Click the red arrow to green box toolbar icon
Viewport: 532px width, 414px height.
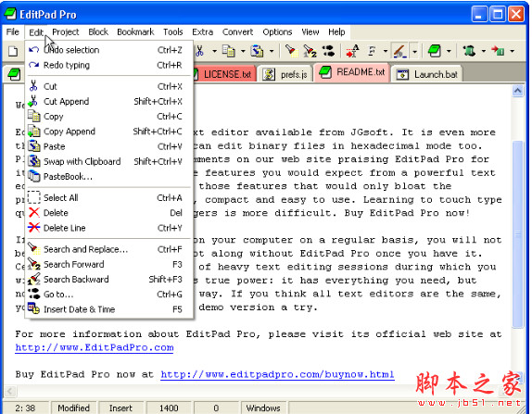[498, 51]
